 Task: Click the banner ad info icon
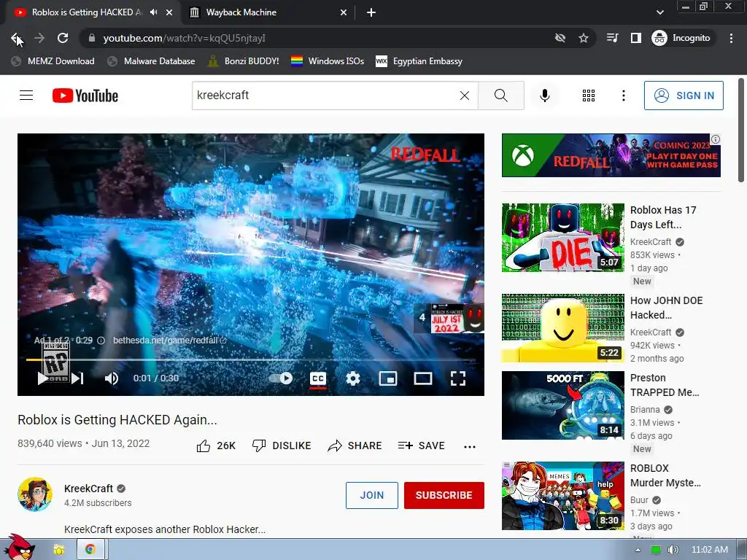pyautogui.click(x=716, y=139)
